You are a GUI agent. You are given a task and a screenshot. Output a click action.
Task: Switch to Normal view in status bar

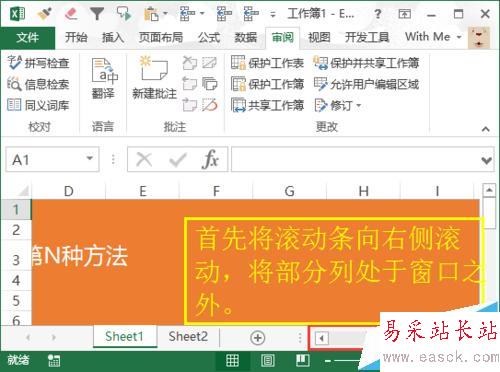(232, 360)
